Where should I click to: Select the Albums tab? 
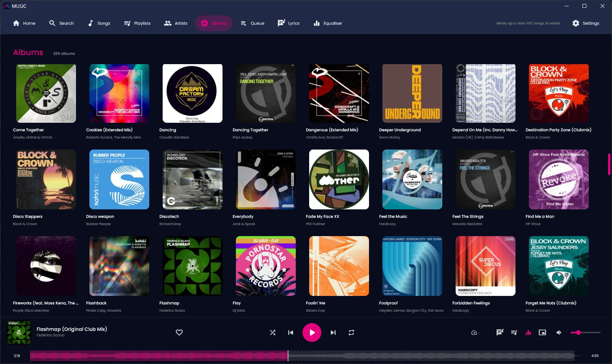(x=214, y=23)
